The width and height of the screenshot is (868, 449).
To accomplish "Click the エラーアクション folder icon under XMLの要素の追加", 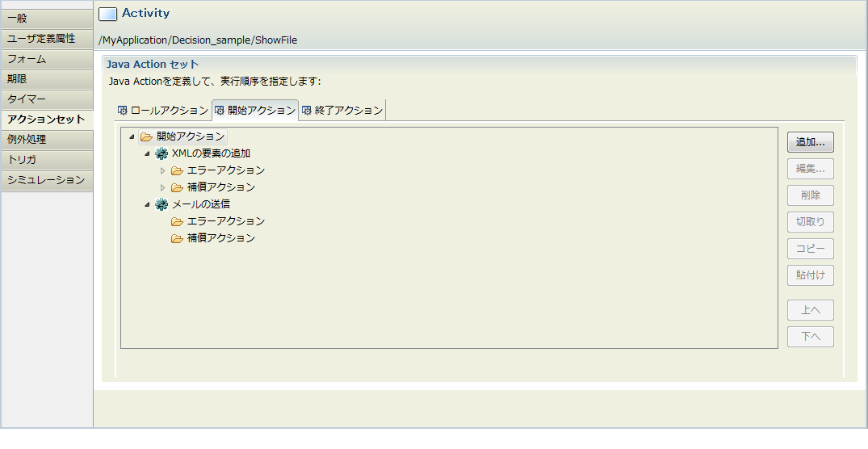I will point(177,170).
